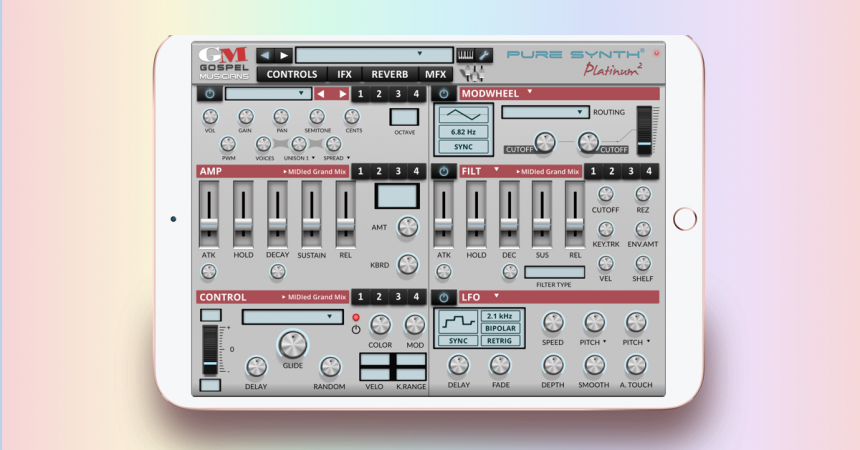860x450 pixels.
Task: Click the modwheel waveform shape display
Action: tap(463, 115)
